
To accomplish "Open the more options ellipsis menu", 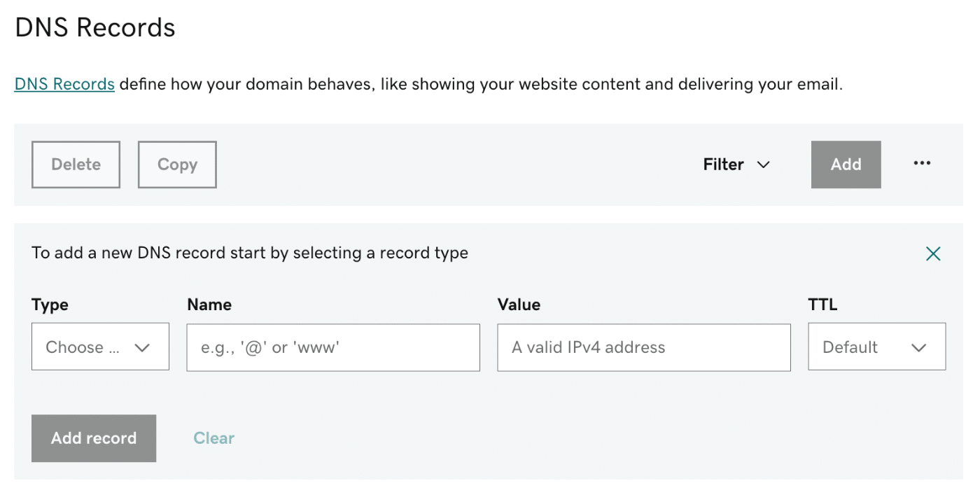I will 922,164.
